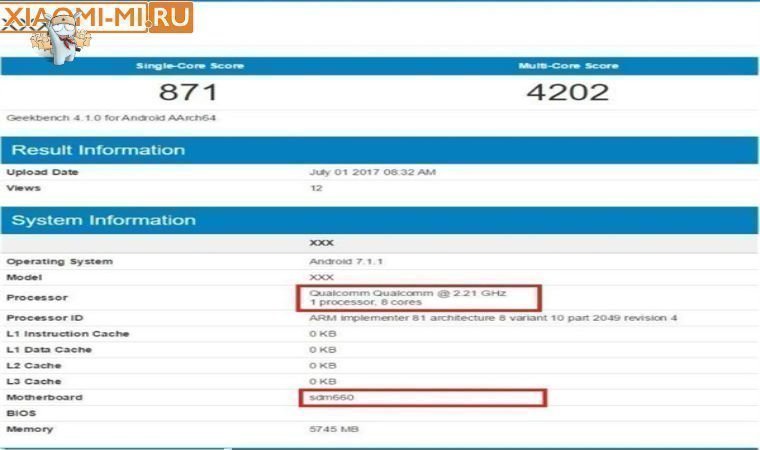Image resolution: width=760 pixels, height=450 pixels.
Task: Click the Views label
Action: click(x=23, y=188)
